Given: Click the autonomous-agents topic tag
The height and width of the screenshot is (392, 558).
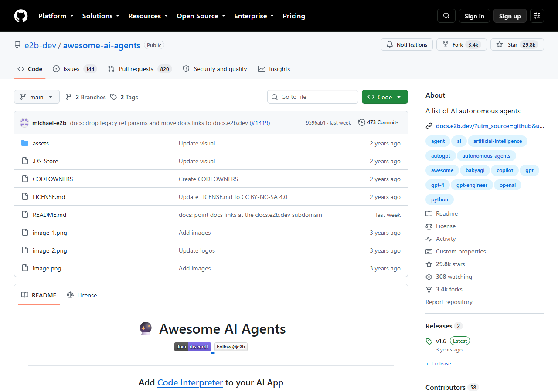Looking at the screenshot, I should coord(486,156).
